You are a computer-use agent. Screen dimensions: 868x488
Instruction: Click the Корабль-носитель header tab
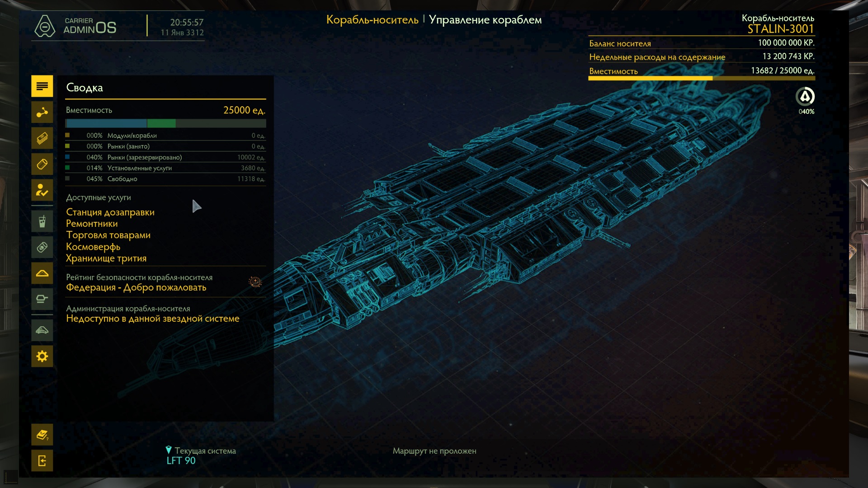pos(373,20)
